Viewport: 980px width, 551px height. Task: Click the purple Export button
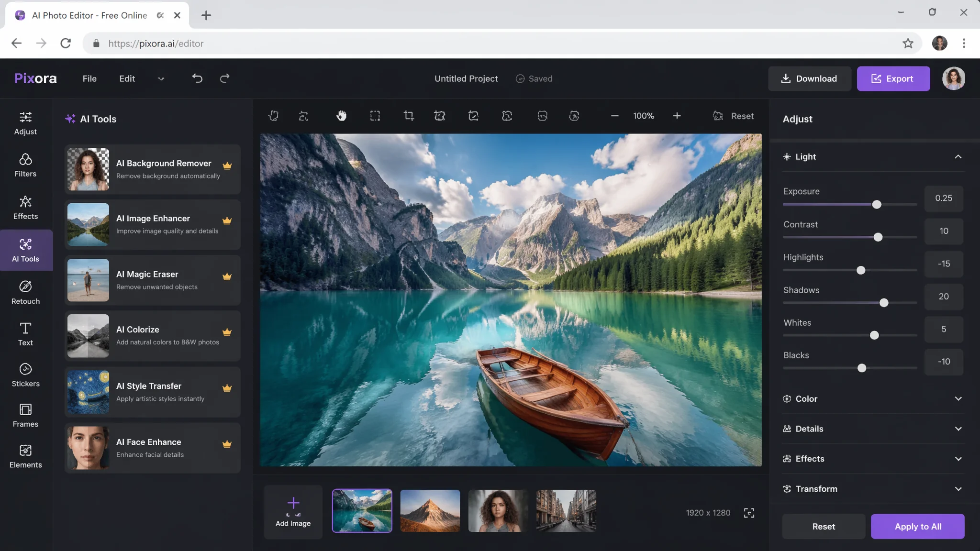pos(893,78)
